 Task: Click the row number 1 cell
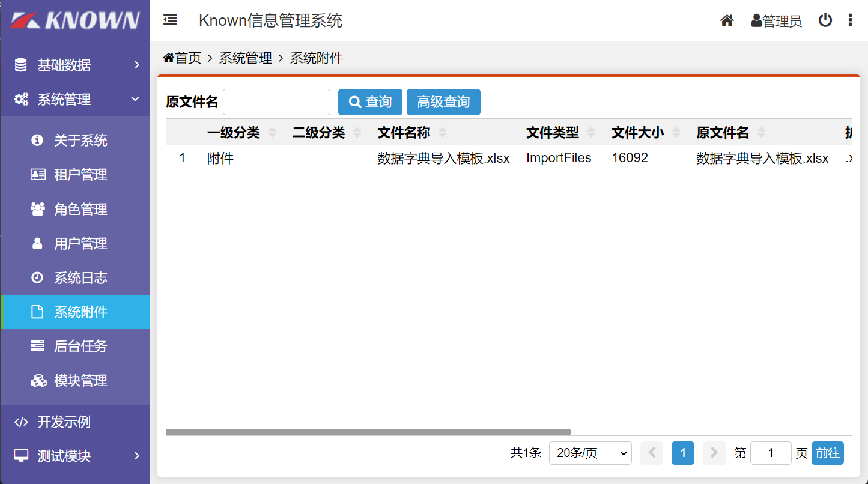[x=183, y=158]
